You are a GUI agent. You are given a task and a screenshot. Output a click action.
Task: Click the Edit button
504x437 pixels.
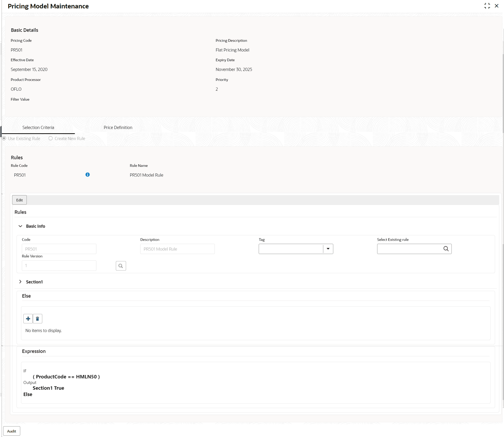pyautogui.click(x=19, y=200)
